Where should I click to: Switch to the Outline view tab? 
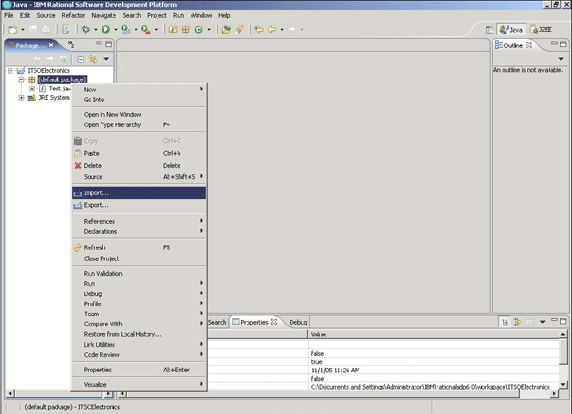[x=513, y=45]
